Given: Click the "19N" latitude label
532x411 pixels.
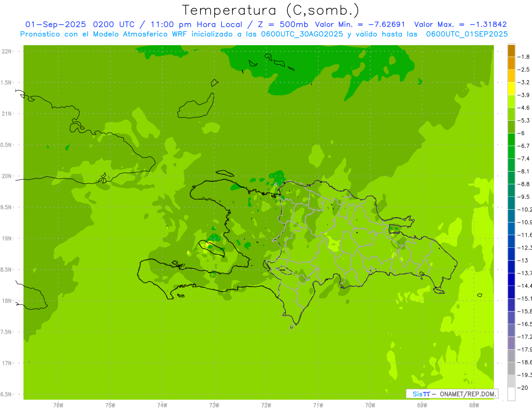Looking at the screenshot, I should 7,239.
